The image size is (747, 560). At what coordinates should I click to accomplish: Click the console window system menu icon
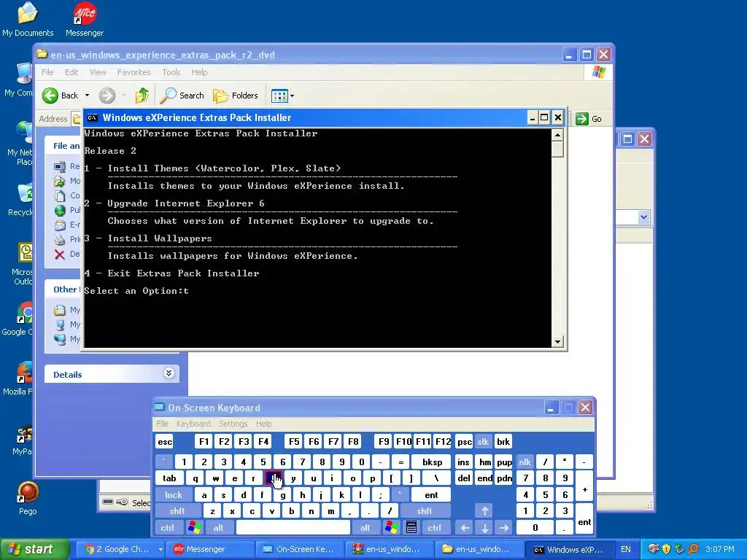pyautogui.click(x=93, y=117)
